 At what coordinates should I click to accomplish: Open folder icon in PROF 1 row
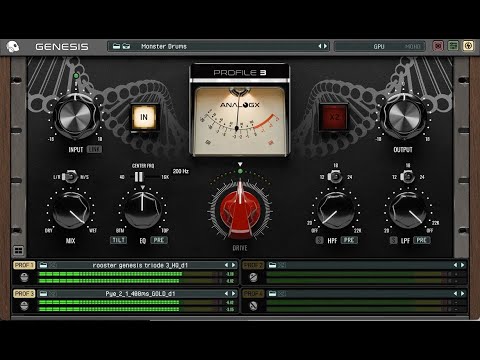43,265
